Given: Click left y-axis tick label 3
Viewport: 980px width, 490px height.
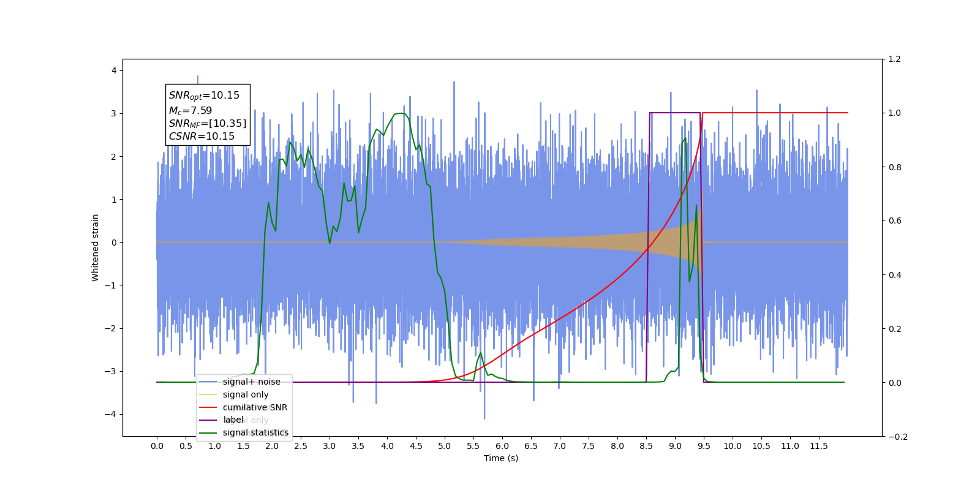Looking at the screenshot, I should click(114, 113).
